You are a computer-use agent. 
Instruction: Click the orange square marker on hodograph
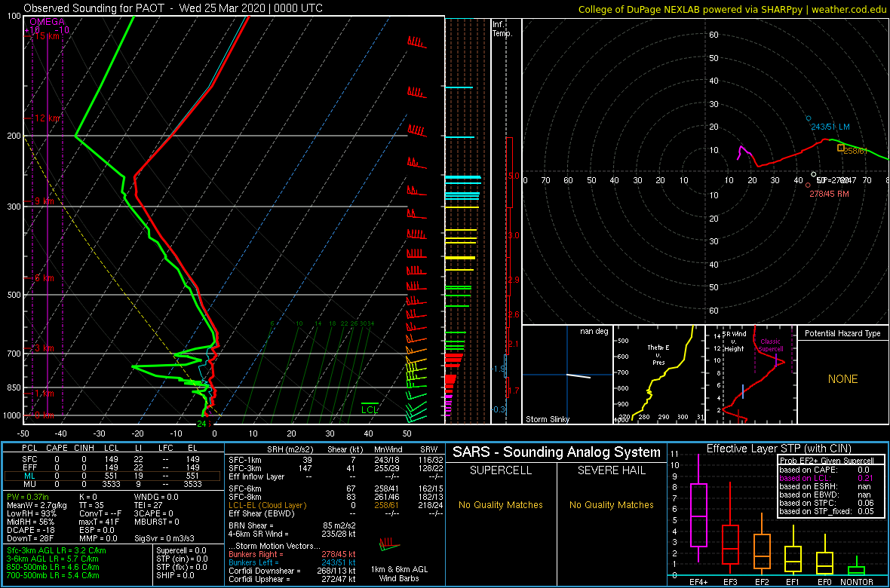[841, 148]
